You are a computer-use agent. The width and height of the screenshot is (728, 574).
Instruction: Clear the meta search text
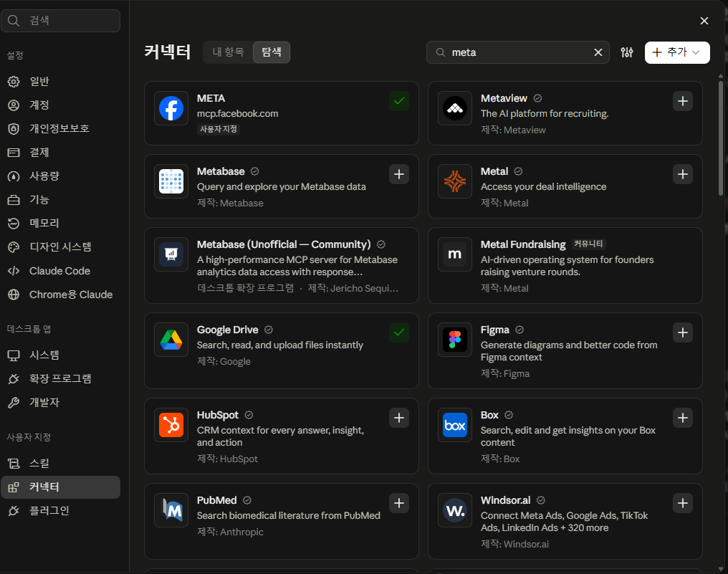pyautogui.click(x=598, y=52)
